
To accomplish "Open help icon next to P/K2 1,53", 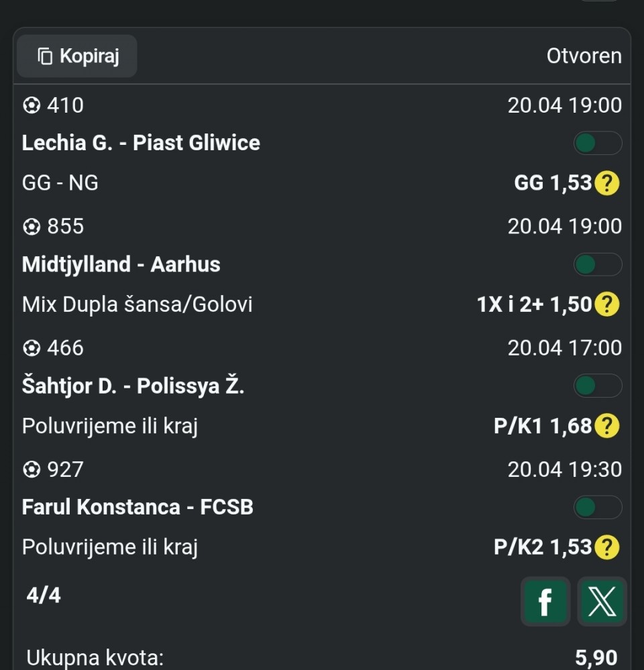I will [x=607, y=547].
